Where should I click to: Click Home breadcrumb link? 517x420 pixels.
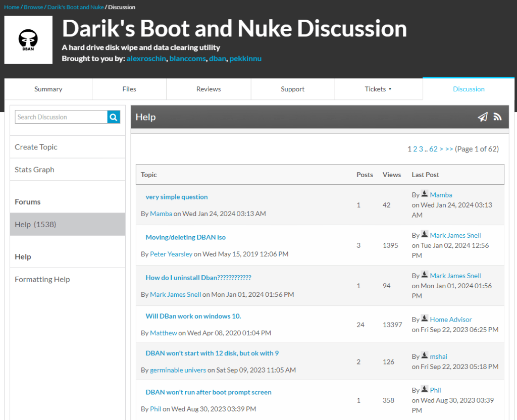pos(12,7)
